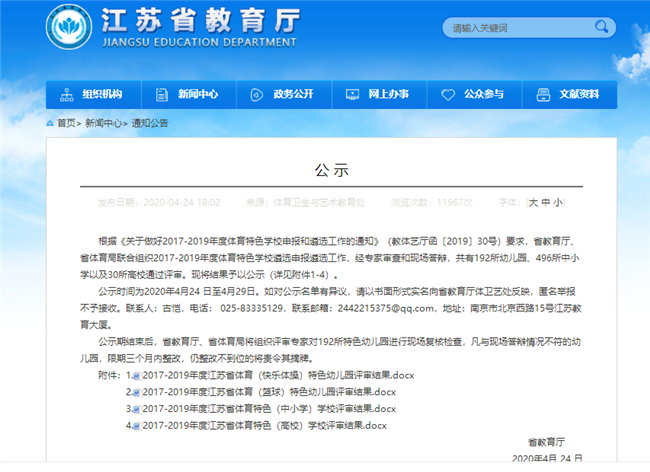The width and height of the screenshot is (650, 472).
Task: Go to 通知公告 in the breadcrumb
Action: tap(150, 123)
